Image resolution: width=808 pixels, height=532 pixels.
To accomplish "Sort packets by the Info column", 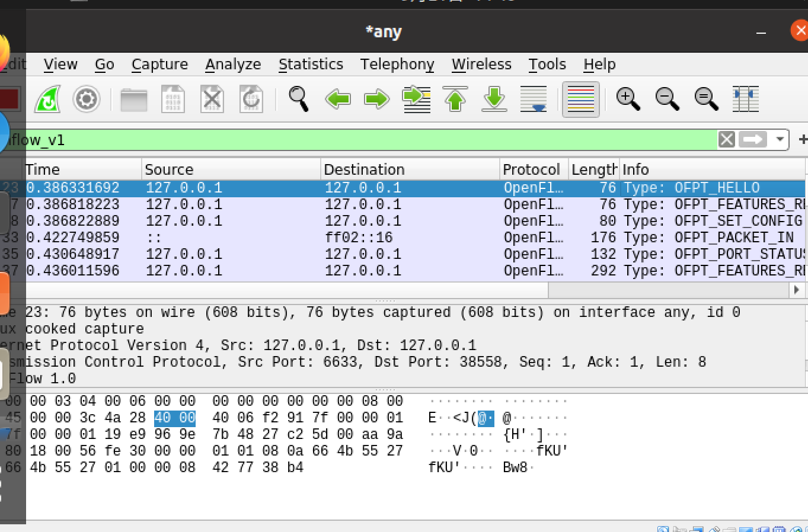I will click(713, 169).
